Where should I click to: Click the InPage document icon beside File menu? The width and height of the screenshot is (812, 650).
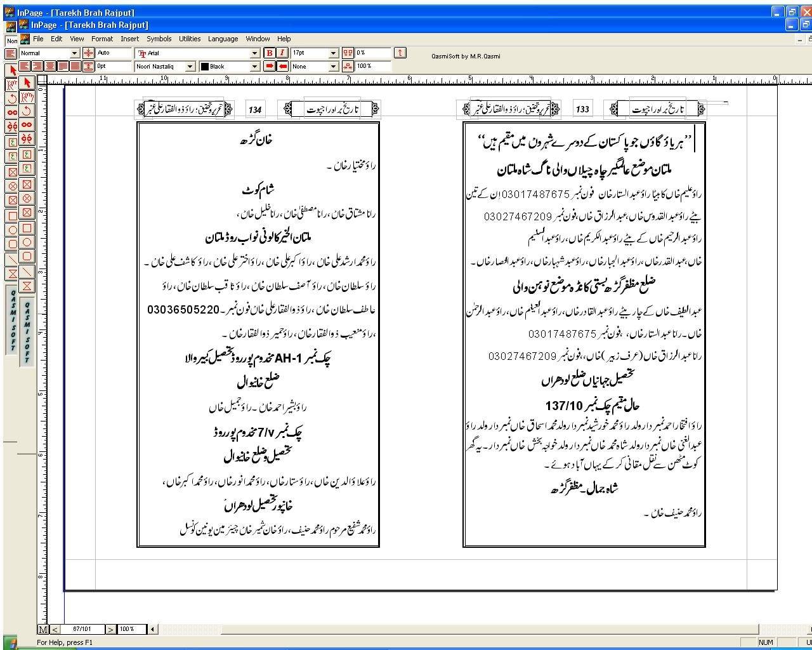25,39
